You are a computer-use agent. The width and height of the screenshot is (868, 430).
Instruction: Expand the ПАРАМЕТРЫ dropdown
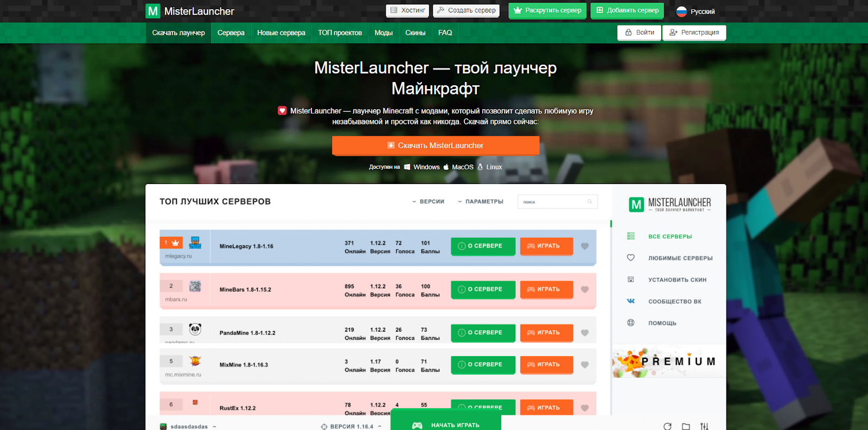[480, 201]
